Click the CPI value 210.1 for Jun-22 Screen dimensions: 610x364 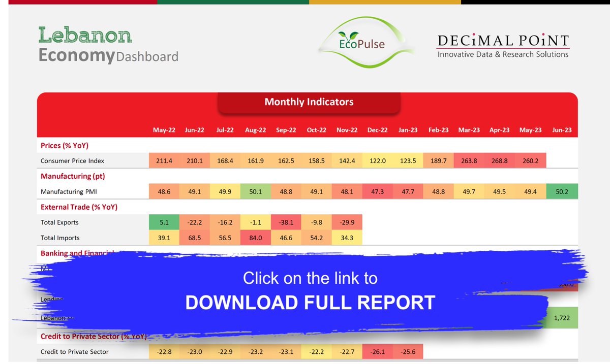[x=195, y=161]
